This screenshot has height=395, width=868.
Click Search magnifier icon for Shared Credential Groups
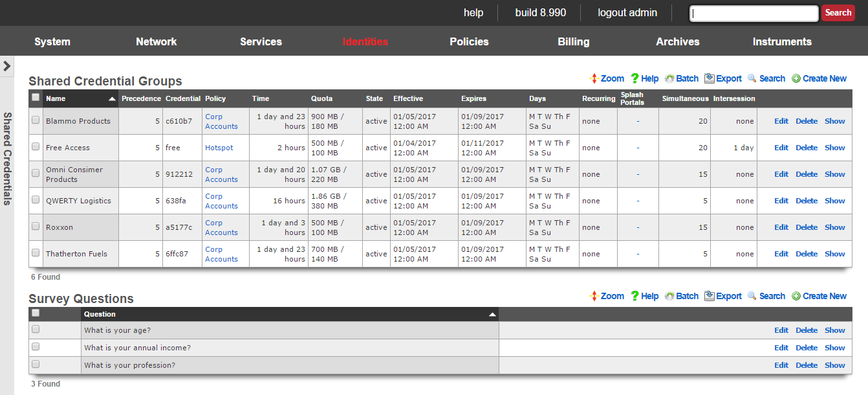pos(752,78)
